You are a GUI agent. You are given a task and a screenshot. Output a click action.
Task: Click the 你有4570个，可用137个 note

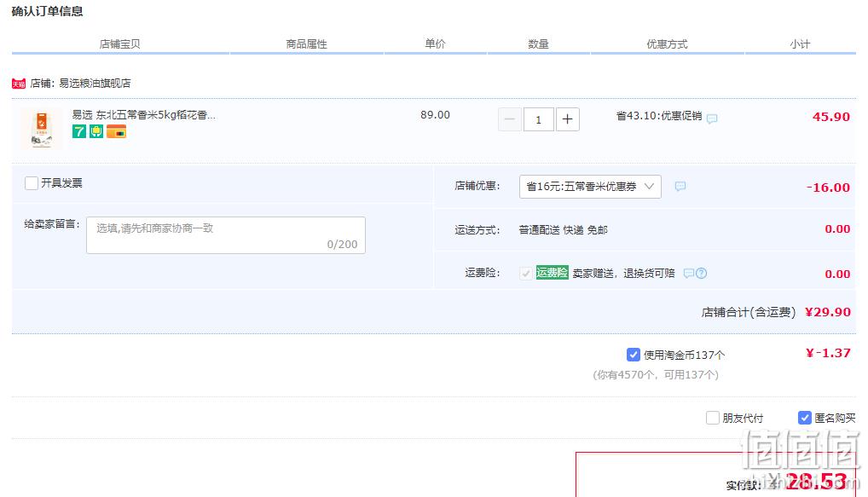pos(656,375)
